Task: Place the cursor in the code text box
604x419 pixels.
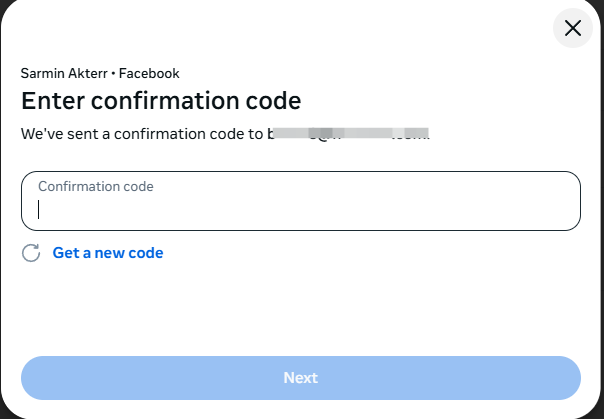Action: point(300,209)
